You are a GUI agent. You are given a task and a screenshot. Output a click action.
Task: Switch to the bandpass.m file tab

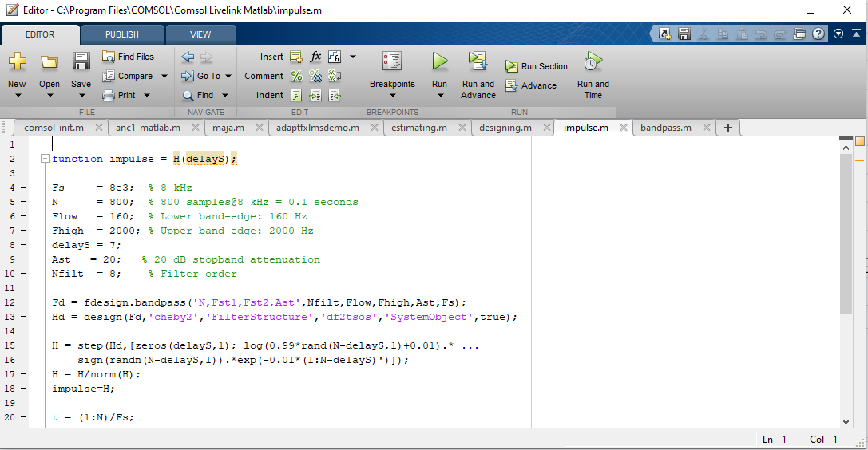coord(665,128)
